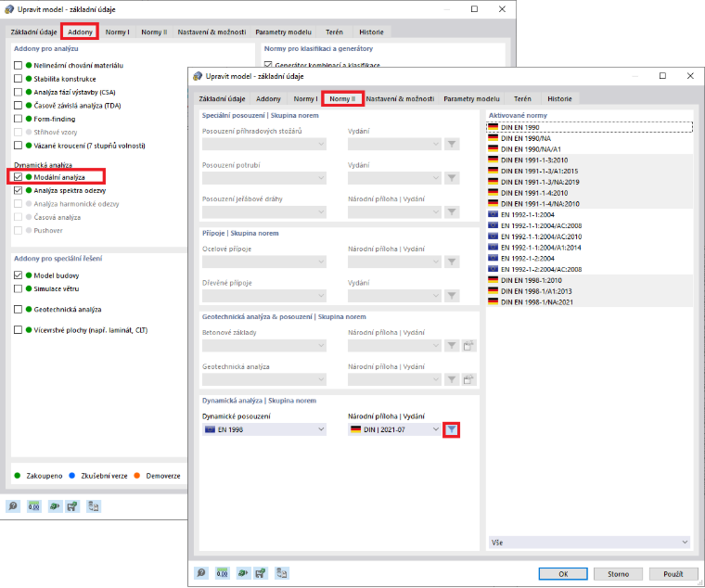
Task: Apply changes with Použít button
Action: pos(673,574)
